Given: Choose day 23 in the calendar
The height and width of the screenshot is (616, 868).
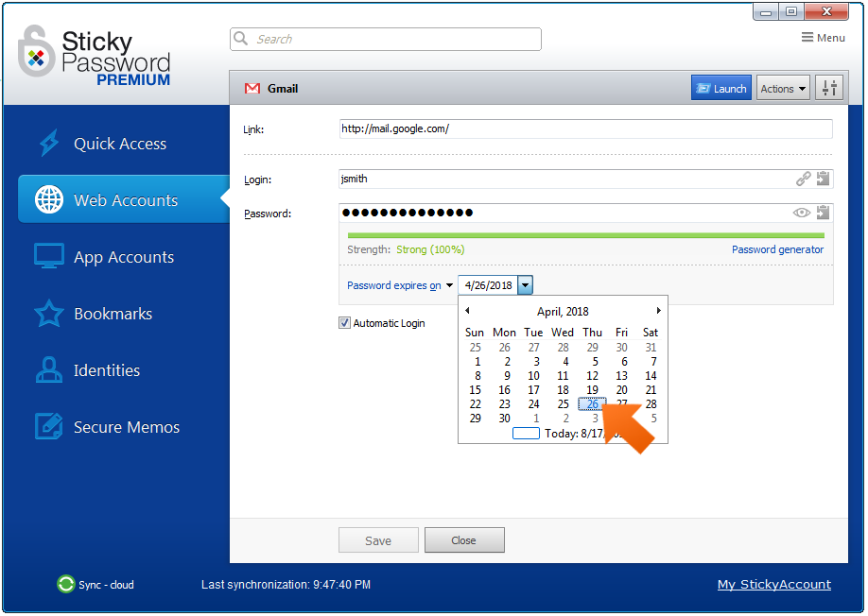Looking at the screenshot, I should click(504, 404).
